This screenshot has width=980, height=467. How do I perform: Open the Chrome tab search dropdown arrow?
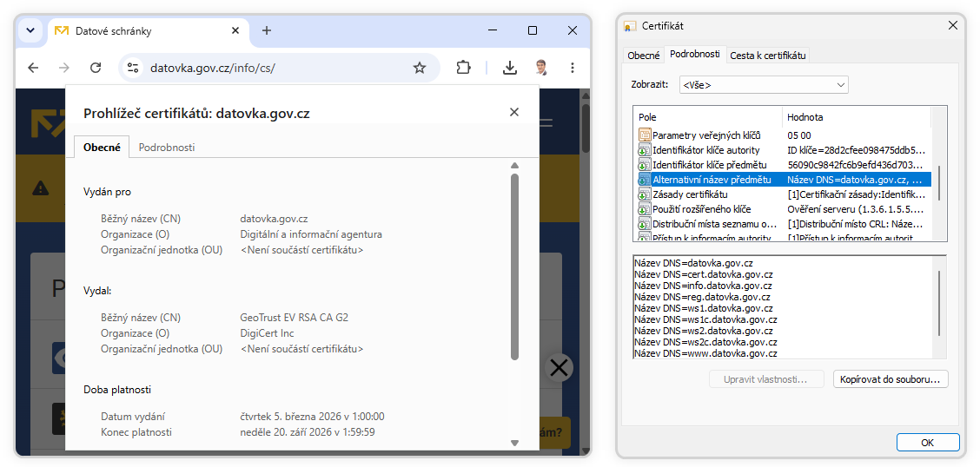30,30
